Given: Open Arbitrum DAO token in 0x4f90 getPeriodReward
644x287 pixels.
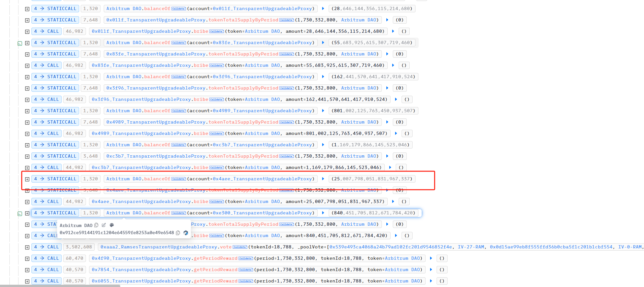Looking at the screenshot, I should click(403, 258).
